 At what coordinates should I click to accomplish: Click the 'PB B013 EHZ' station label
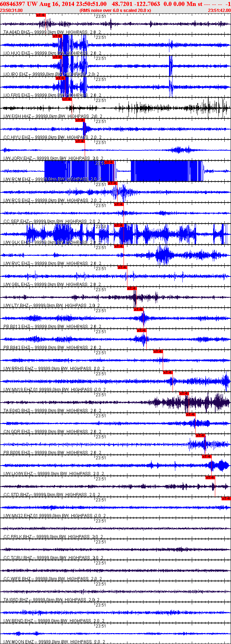coord(17,327)
